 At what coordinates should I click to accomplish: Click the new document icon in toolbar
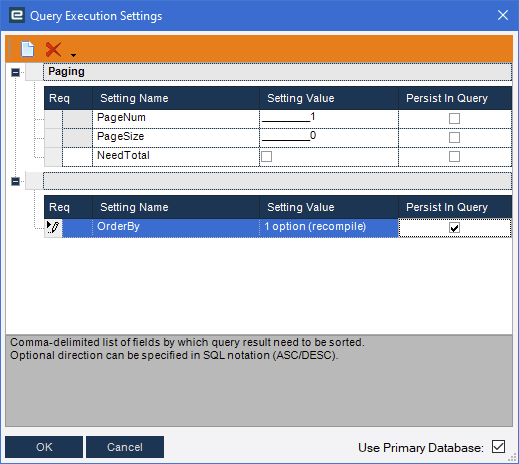(x=27, y=49)
